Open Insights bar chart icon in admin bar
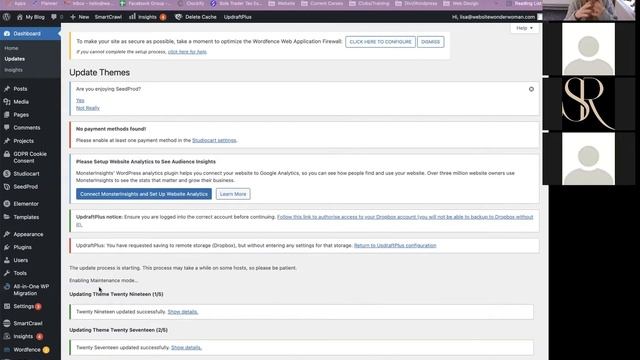The width and height of the screenshot is (640, 360). coord(132,17)
